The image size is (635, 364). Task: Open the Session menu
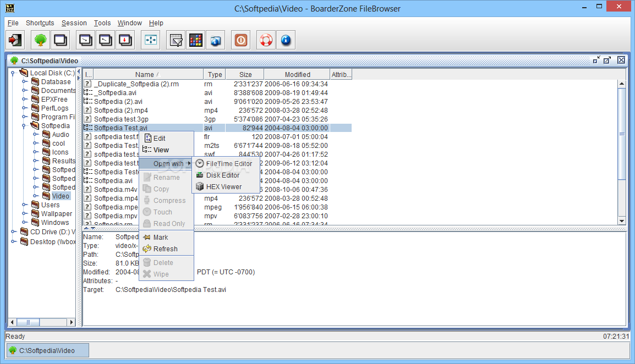pos(74,23)
